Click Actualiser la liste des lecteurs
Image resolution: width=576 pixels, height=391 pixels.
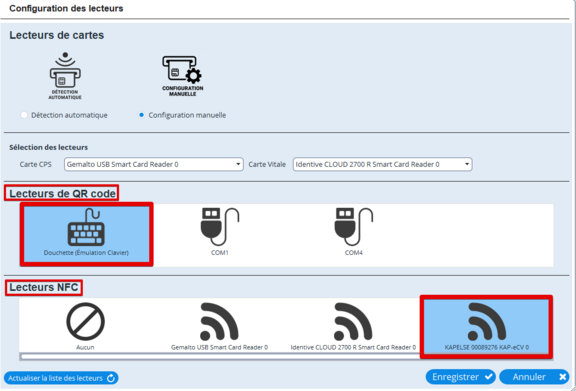coord(61,378)
